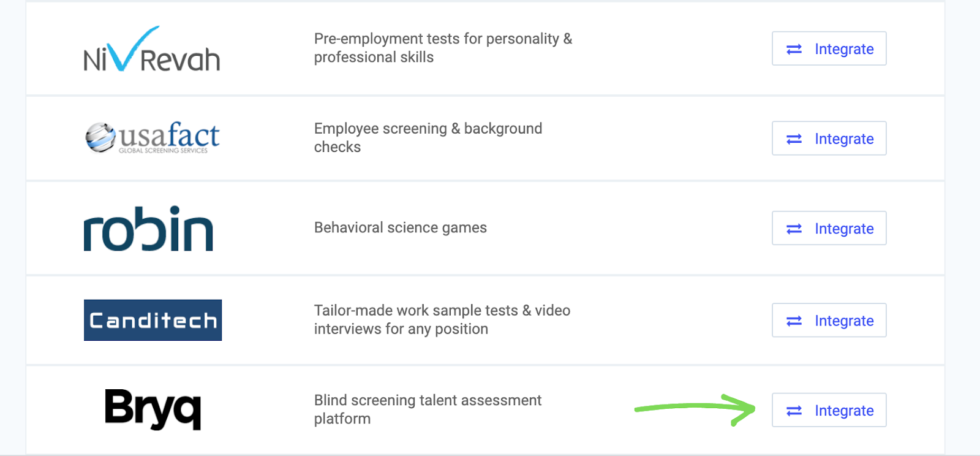980x456 pixels.
Task: Click the swap arrows icon in usafact's button
Action: tap(794, 139)
